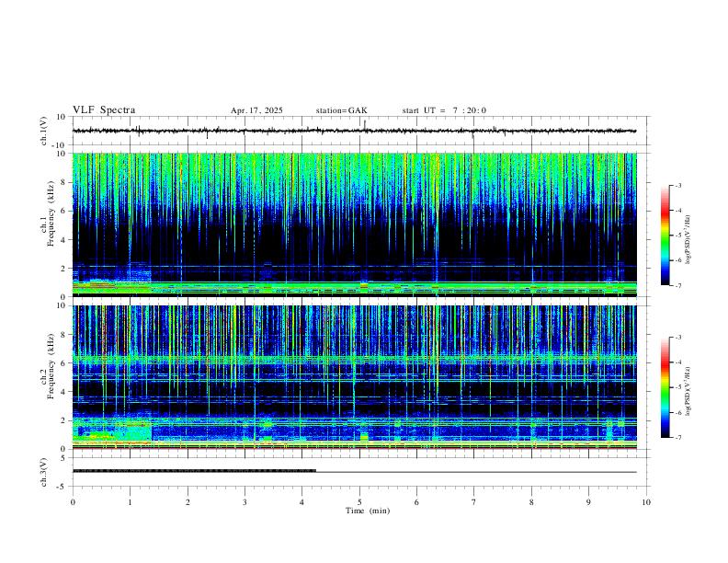Click the 'VLF Spectra' title text

coord(104,110)
